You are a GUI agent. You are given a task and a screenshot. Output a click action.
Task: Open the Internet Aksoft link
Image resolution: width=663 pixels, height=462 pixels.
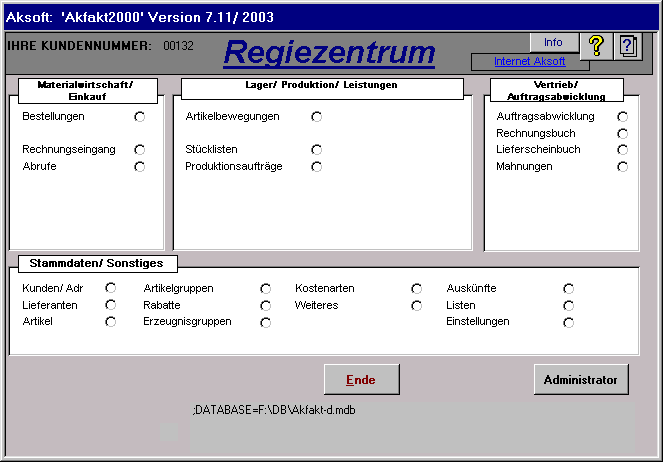click(529, 62)
